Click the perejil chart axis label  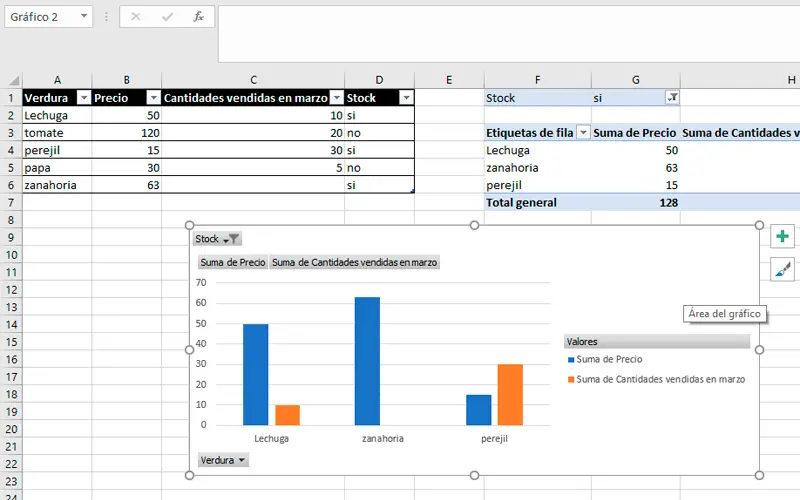(x=494, y=438)
